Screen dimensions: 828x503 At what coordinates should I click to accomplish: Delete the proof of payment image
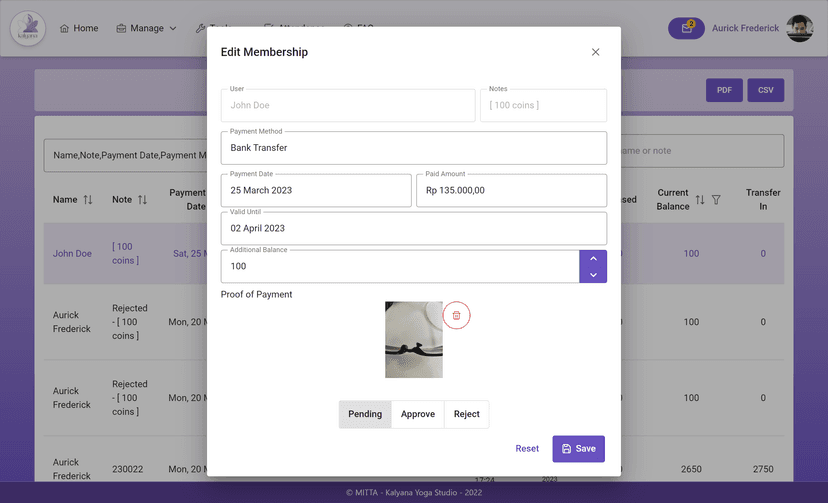pyautogui.click(x=456, y=315)
